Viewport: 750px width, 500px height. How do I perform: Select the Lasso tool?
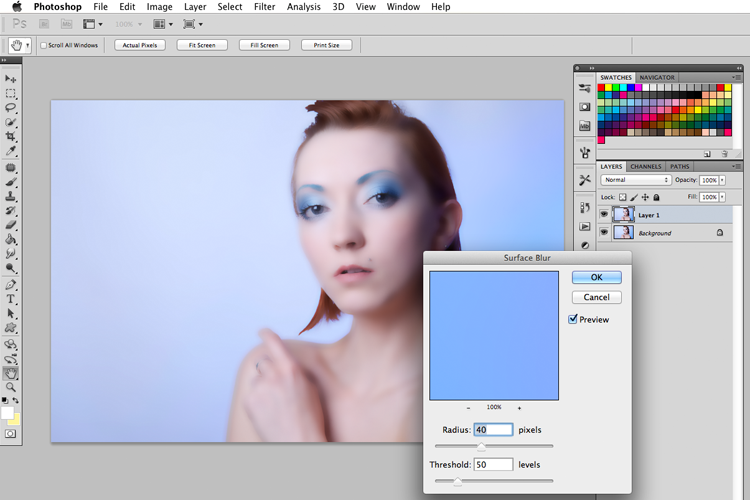point(11,108)
